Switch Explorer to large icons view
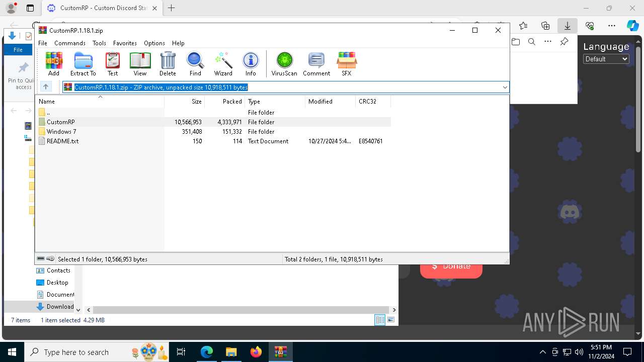The image size is (644, 362). click(391, 320)
